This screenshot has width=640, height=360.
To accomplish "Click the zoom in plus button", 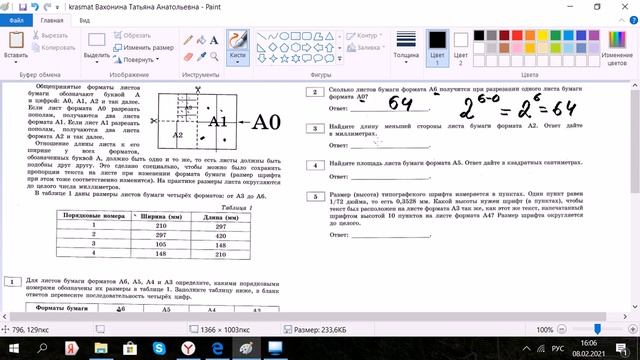I will click(x=633, y=329).
